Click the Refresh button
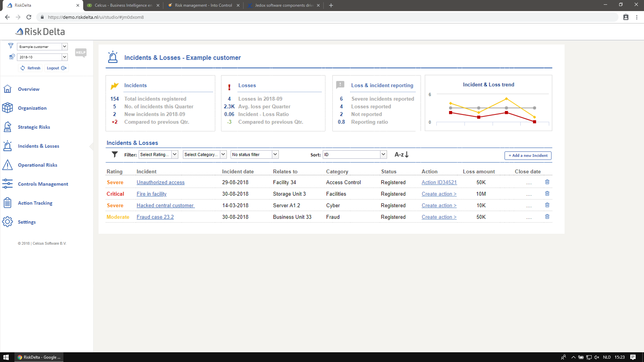This screenshot has height=362, width=644. (31, 68)
